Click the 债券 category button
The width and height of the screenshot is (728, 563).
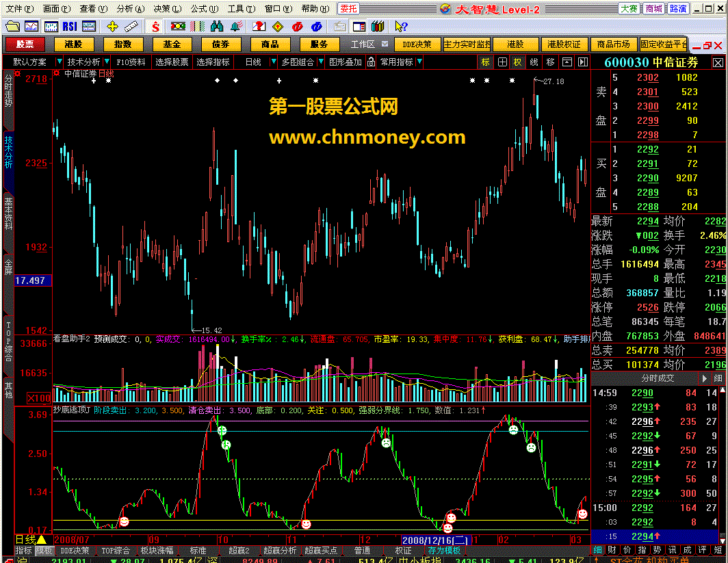pyautogui.click(x=220, y=44)
